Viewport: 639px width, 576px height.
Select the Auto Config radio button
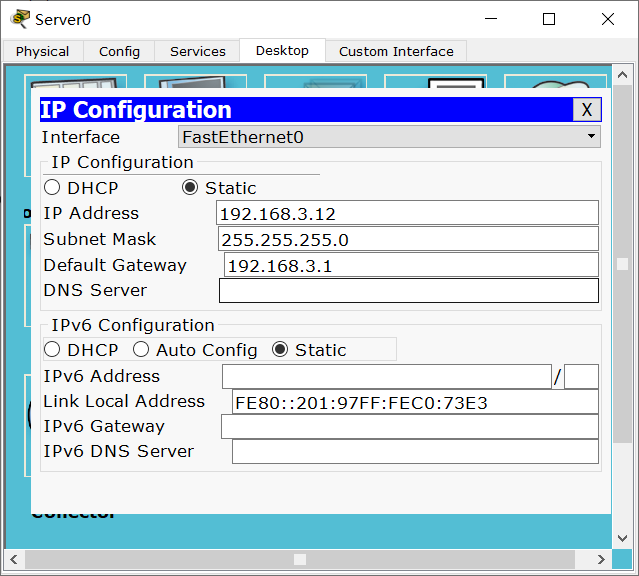141,349
